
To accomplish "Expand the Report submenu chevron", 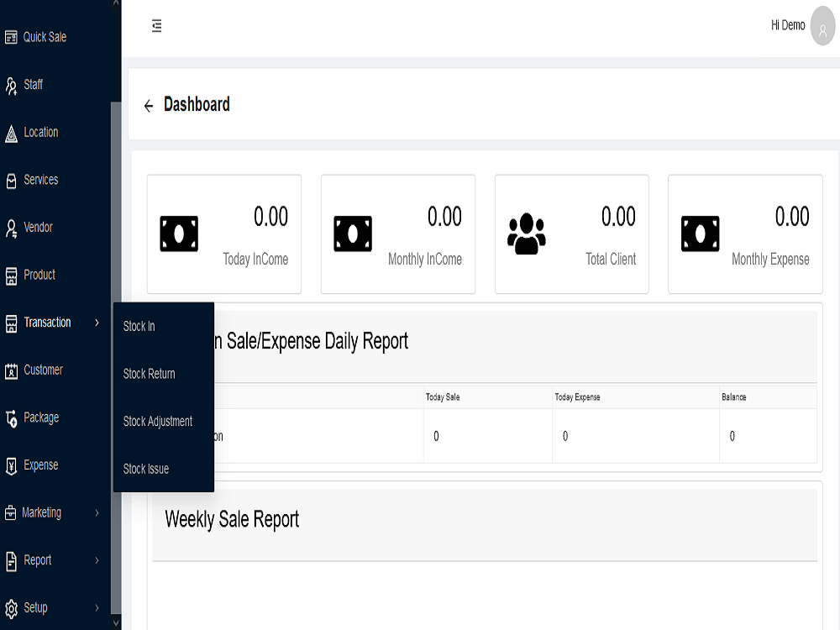I will (97, 561).
